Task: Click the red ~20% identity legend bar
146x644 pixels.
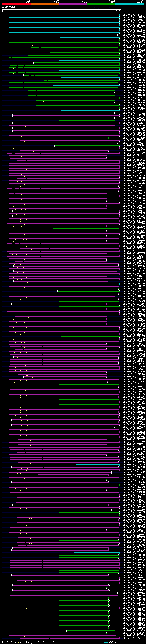Action: [x=16, y=4]
